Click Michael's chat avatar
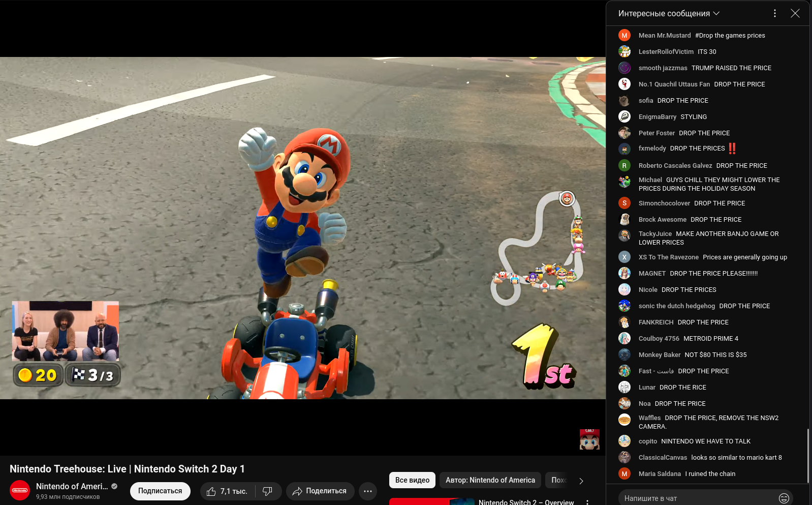812x505 pixels. pos(624,182)
